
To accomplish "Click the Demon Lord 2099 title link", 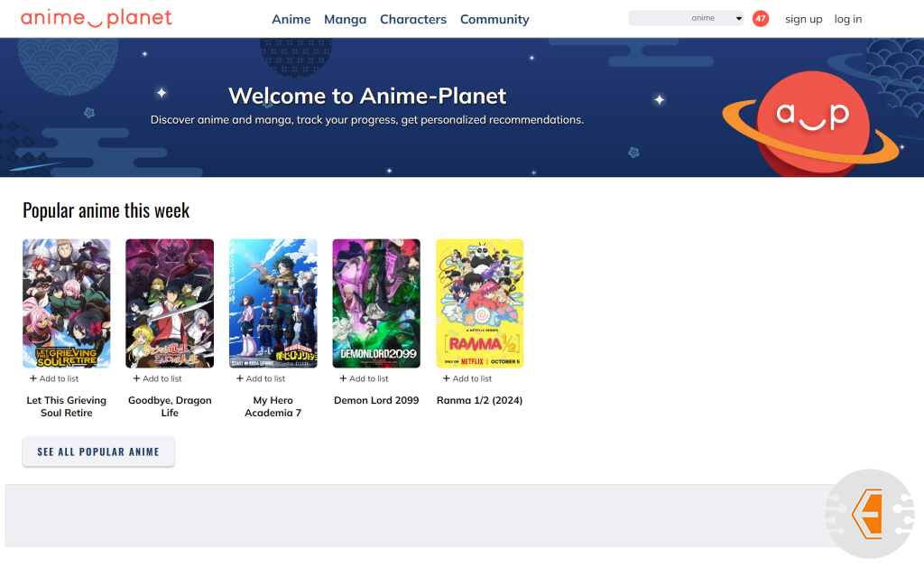I will coord(376,400).
